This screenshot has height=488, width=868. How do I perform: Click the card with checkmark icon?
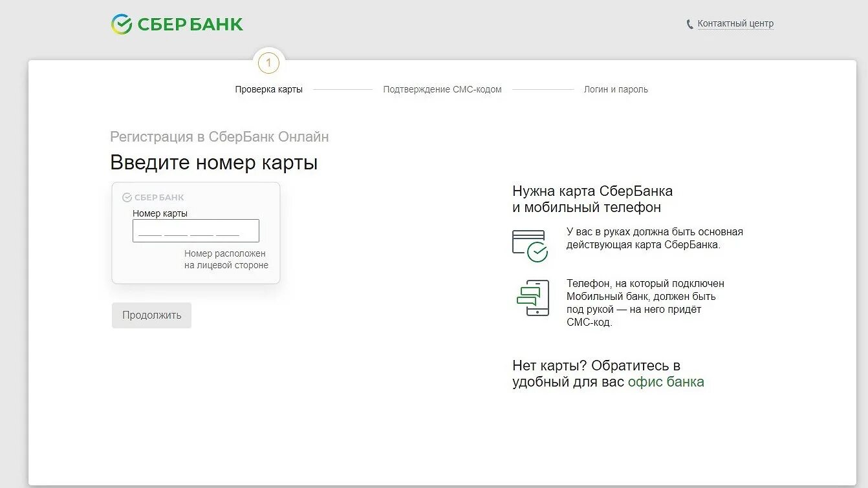pyautogui.click(x=530, y=246)
